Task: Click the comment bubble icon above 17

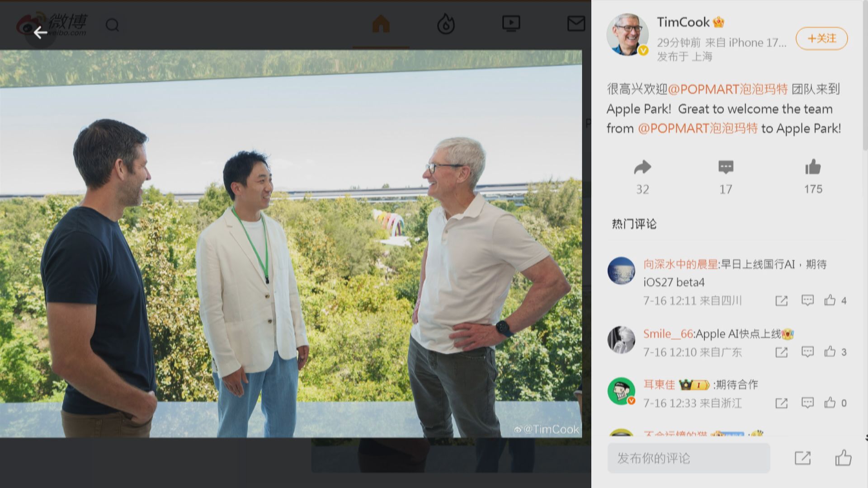Action: coord(726,167)
